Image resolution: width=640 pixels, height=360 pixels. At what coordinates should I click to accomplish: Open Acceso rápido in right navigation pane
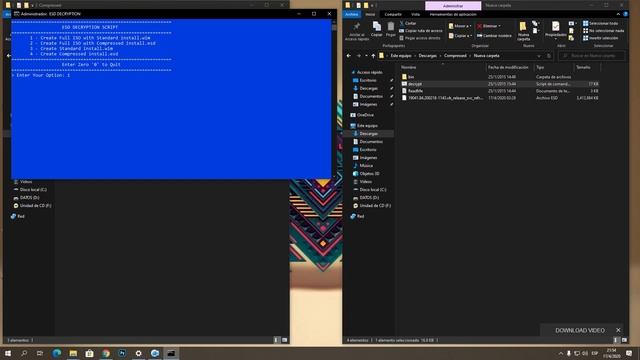pos(369,72)
